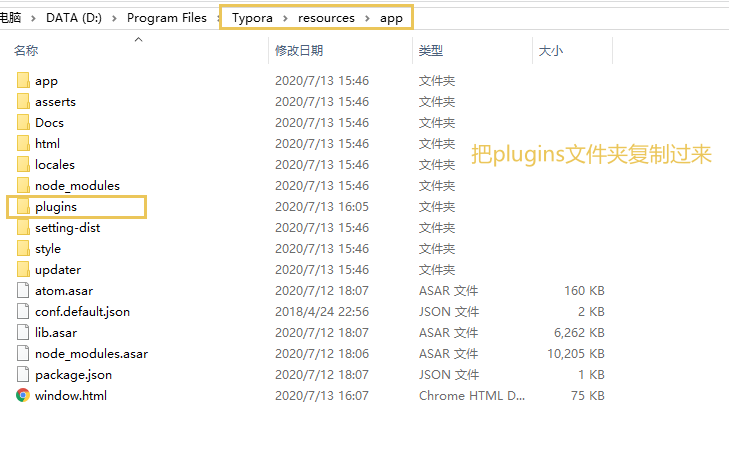Image resolution: width=729 pixels, height=453 pixels.
Task: Click the node_modules folder icon
Action: coord(23,185)
